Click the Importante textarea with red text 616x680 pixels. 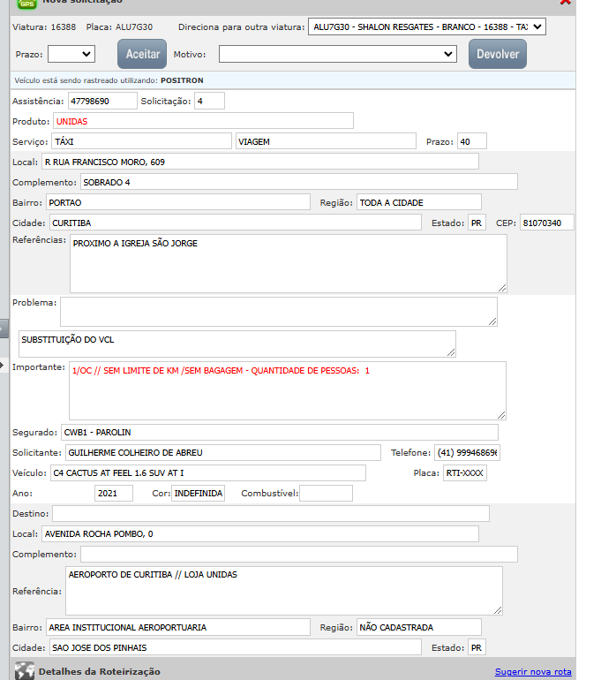(x=288, y=390)
